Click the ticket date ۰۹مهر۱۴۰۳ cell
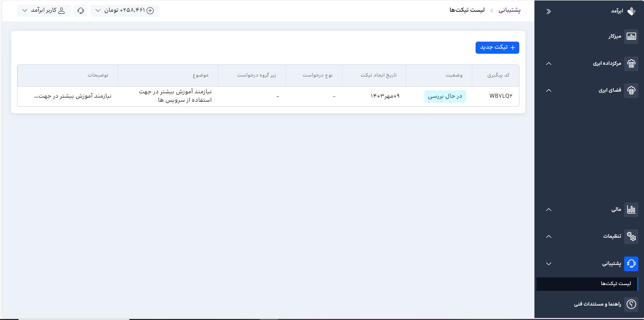 pyautogui.click(x=385, y=96)
